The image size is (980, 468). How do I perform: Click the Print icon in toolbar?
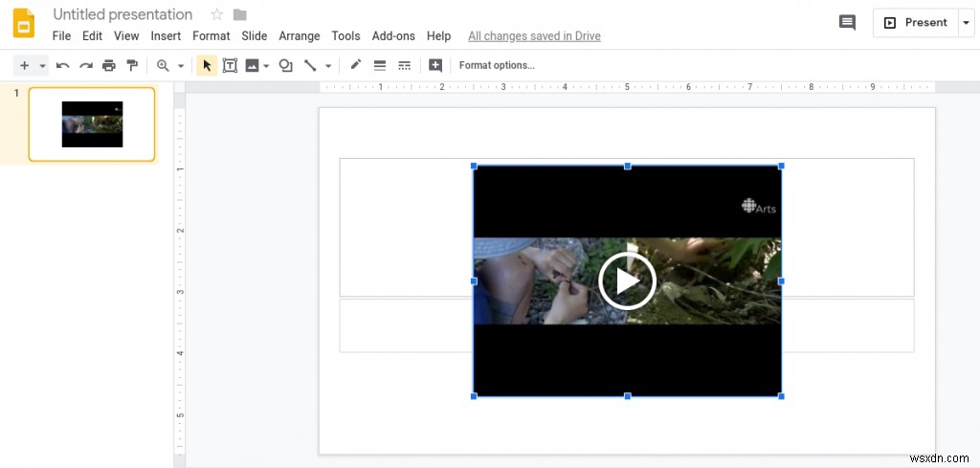click(x=109, y=65)
